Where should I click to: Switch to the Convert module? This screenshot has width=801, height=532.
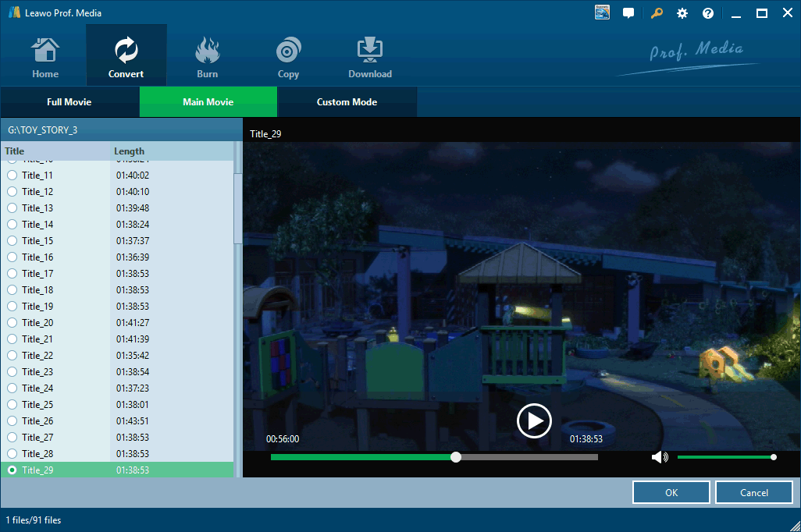[126, 55]
